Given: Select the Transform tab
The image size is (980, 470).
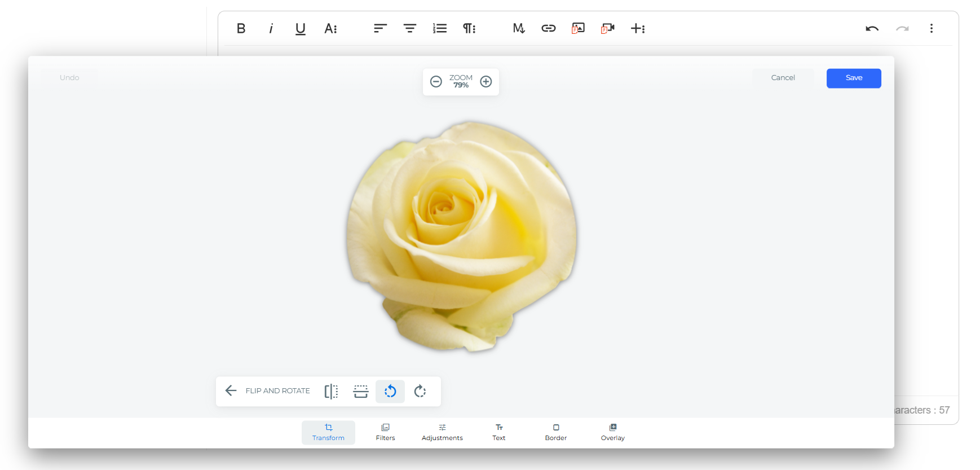Looking at the screenshot, I should [x=328, y=432].
